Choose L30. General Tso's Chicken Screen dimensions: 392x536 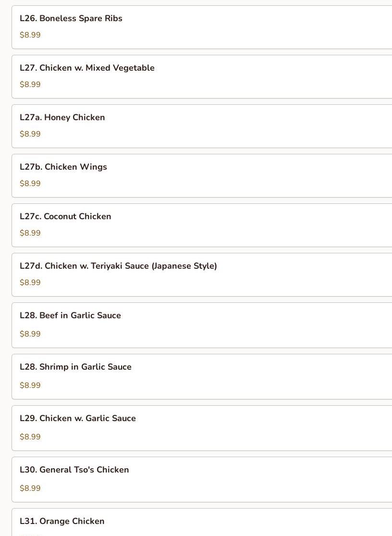202,480
